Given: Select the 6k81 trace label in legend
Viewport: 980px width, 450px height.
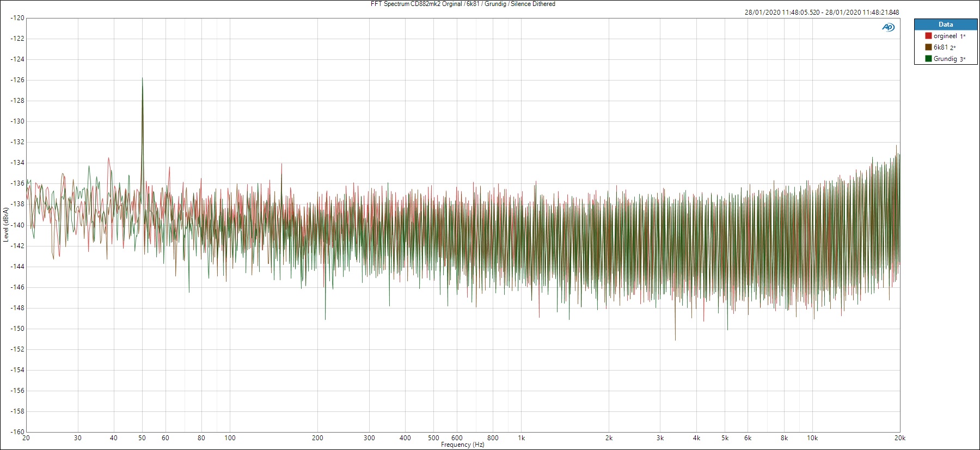Looking at the screenshot, I should pyautogui.click(x=941, y=47).
